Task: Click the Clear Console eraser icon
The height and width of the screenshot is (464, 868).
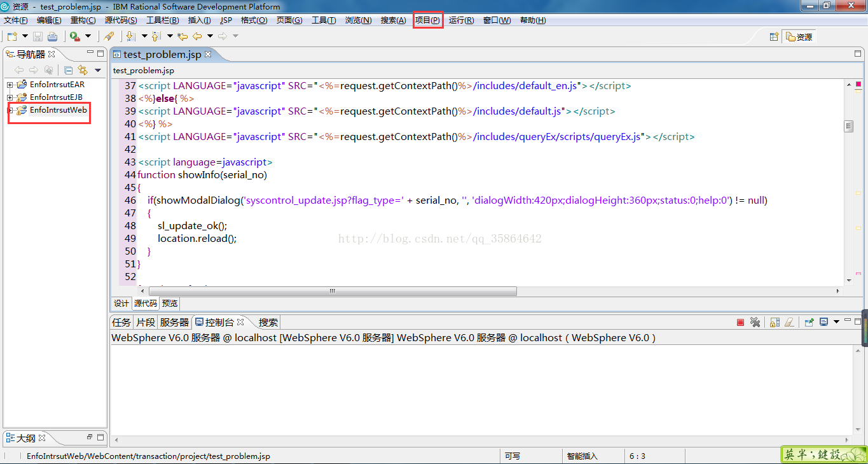Action: (789, 323)
